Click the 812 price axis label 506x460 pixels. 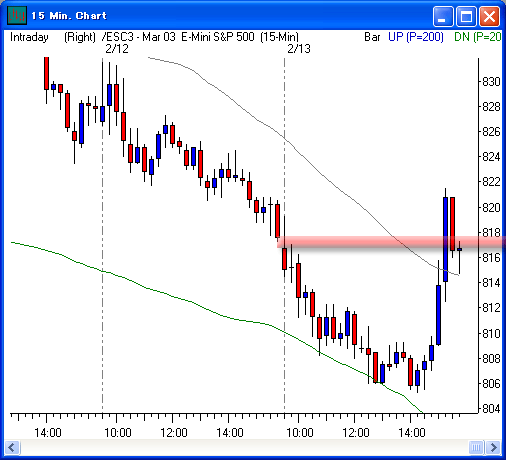491,308
